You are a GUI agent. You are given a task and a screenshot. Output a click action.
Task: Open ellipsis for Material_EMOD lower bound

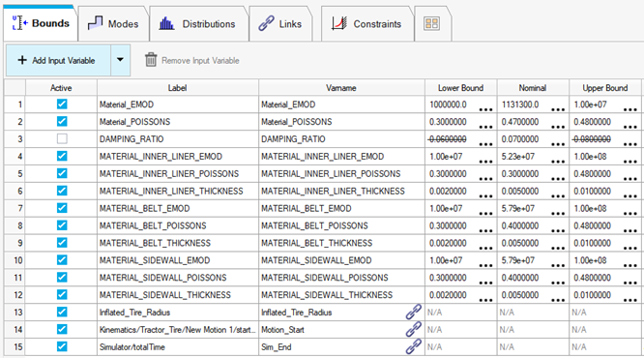click(485, 109)
